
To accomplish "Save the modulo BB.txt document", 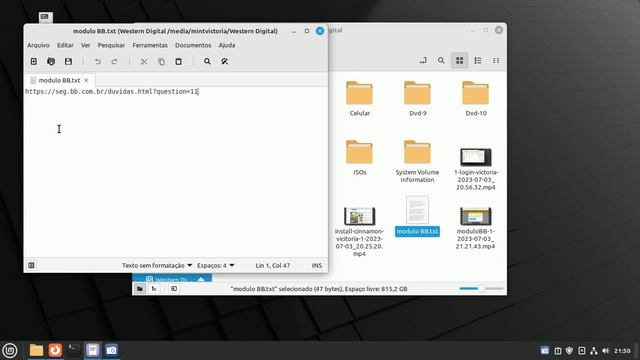I will 68,61.
